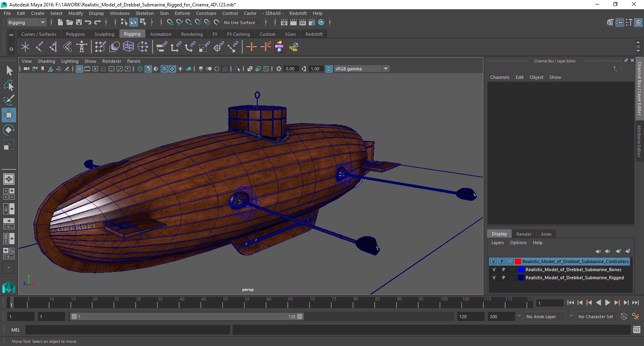
Task: Click the Create Locator shelf icon
Action: pyautogui.click(x=25, y=47)
